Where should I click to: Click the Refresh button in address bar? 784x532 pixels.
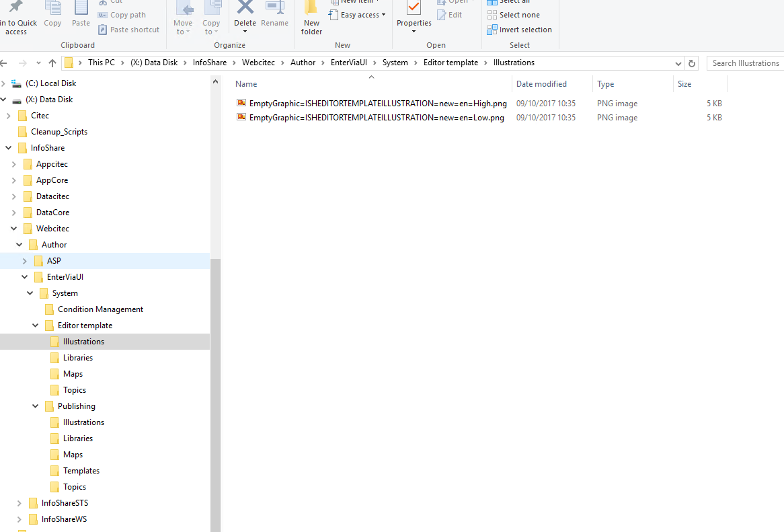[692, 63]
